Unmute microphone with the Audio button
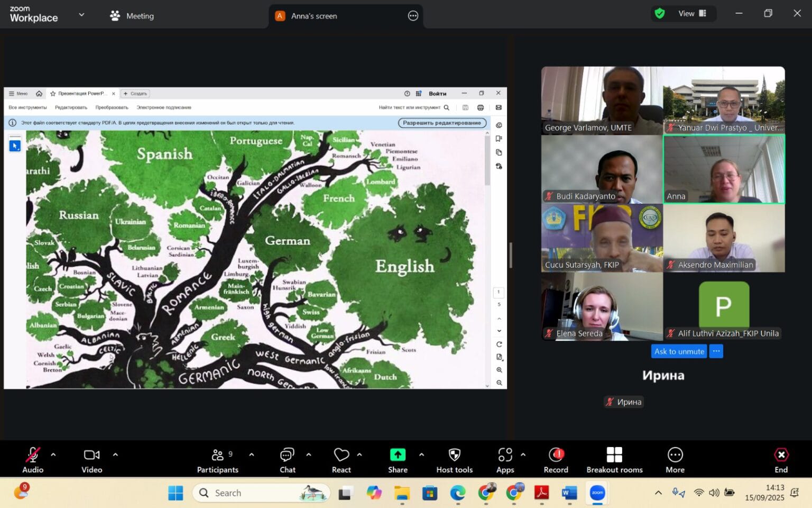Viewport: 812px width, 508px height. coord(33,460)
